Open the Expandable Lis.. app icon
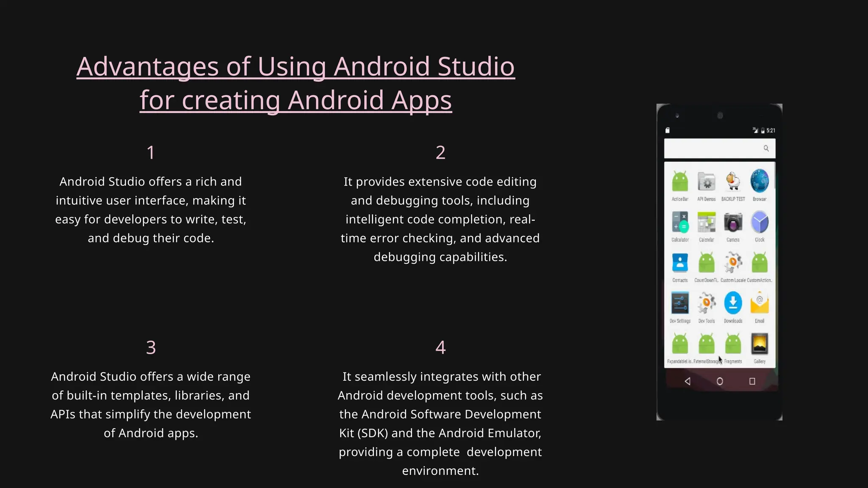868x488 pixels. click(680, 344)
